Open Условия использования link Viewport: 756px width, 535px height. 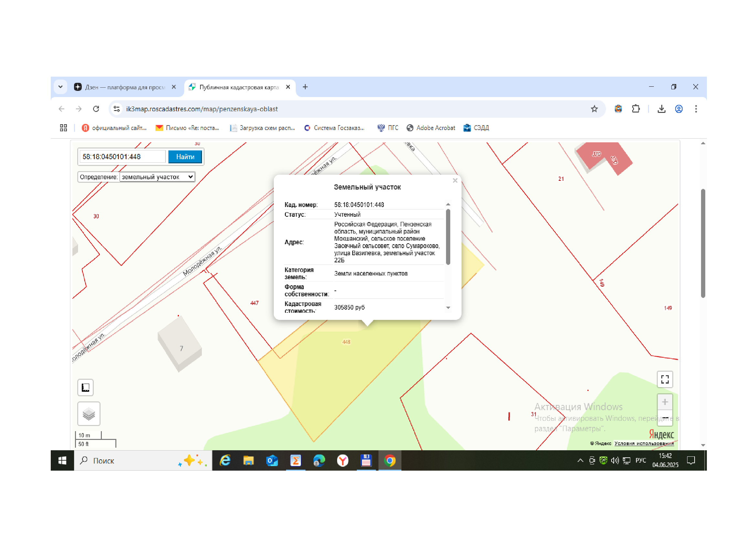tap(644, 443)
